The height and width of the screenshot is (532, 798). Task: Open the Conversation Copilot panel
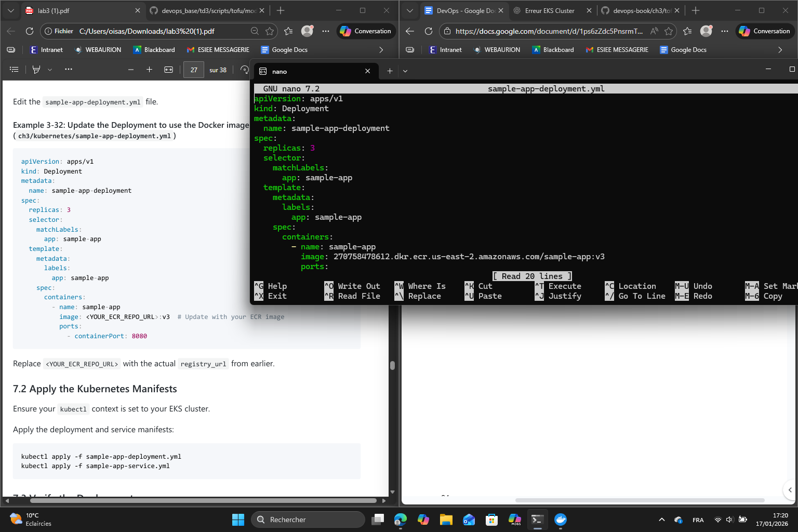pos(366,31)
